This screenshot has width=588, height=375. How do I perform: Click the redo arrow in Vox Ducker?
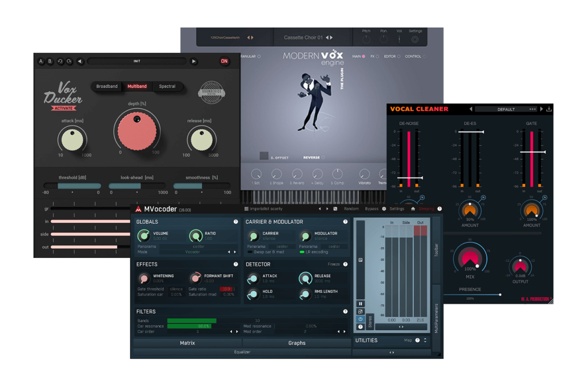click(x=69, y=61)
